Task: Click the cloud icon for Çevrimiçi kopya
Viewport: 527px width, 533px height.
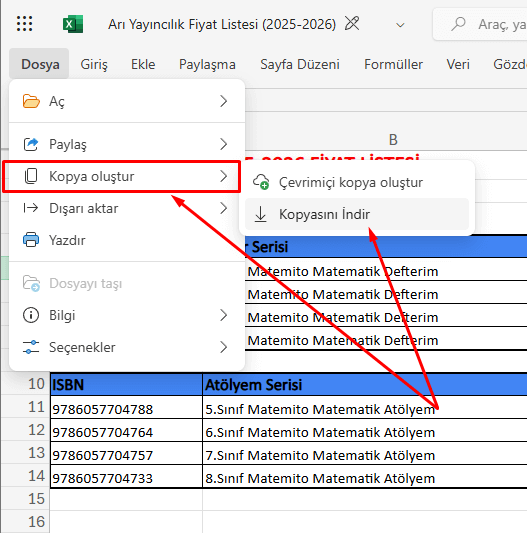Action: click(x=261, y=182)
